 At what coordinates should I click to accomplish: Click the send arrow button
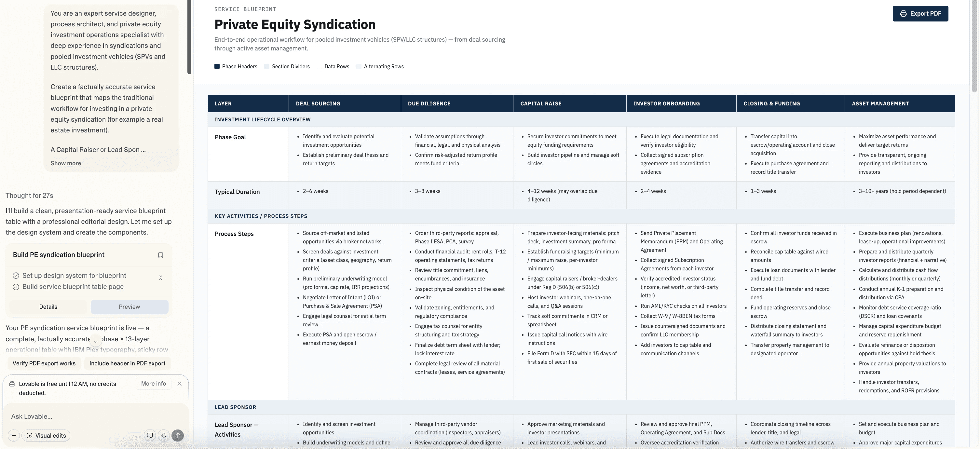click(178, 436)
